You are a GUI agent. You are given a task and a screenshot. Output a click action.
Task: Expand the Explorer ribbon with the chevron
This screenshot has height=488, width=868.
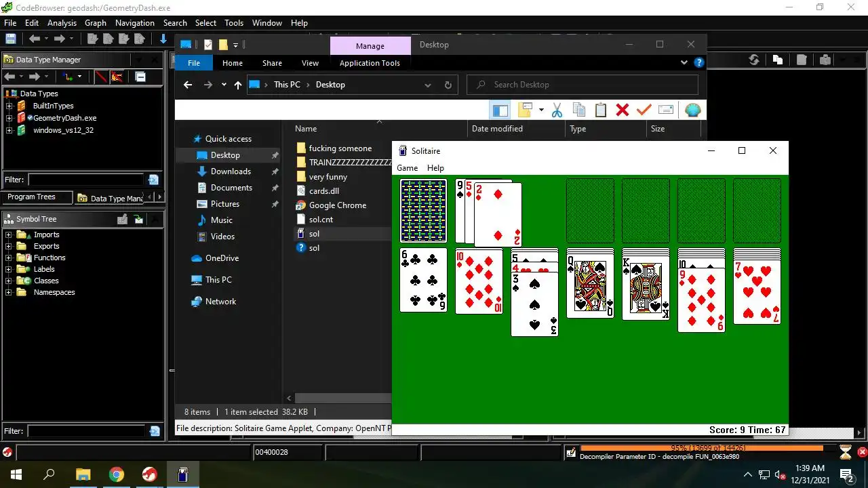pyautogui.click(x=684, y=62)
